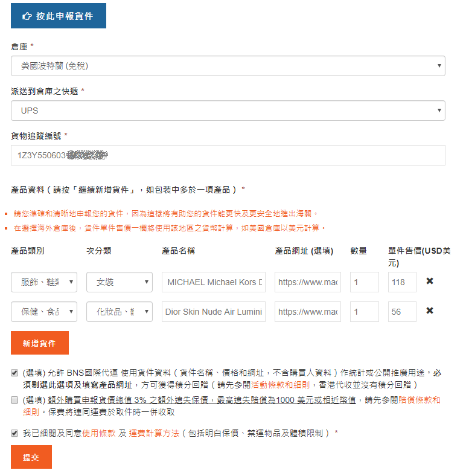Toggle the terms of use agreement checkbox
Image resolution: width=466 pixels, height=476 pixels.
click(x=14, y=433)
